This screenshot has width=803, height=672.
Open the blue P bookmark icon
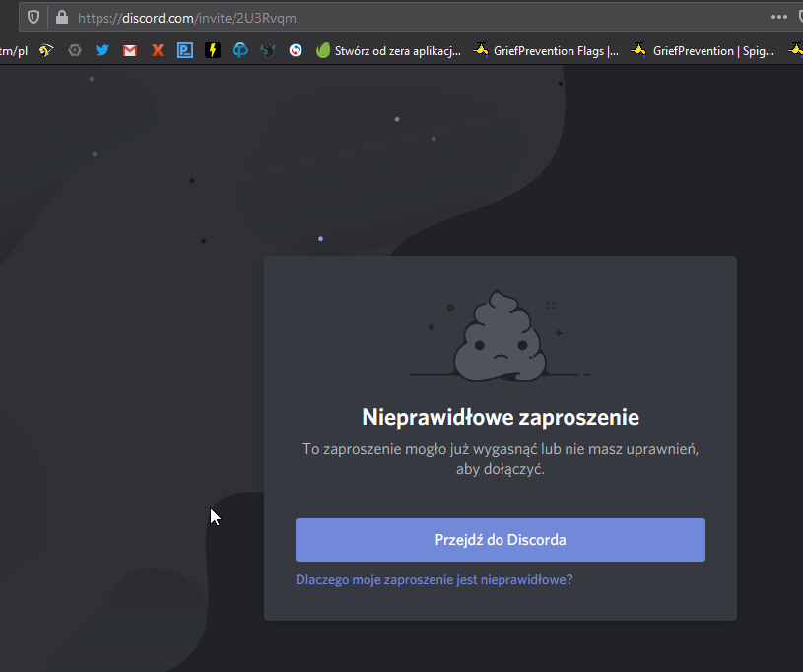click(x=184, y=50)
